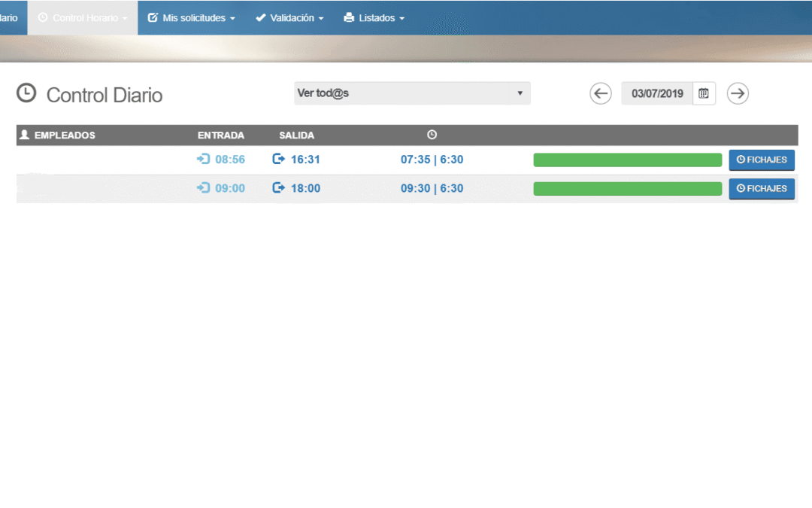Select exit time 18:00
Viewport: 812px width, 508px height.
click(305, 189)
